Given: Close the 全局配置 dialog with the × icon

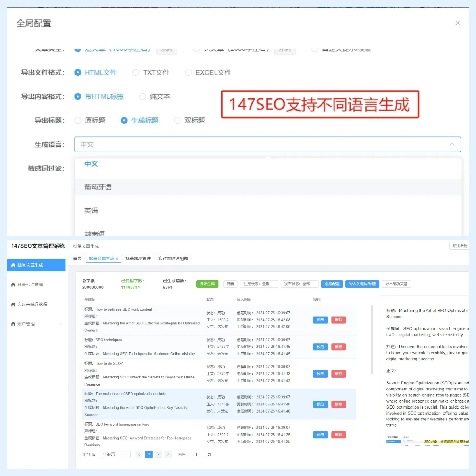Looking at the screenshot, I should (458, 23).
